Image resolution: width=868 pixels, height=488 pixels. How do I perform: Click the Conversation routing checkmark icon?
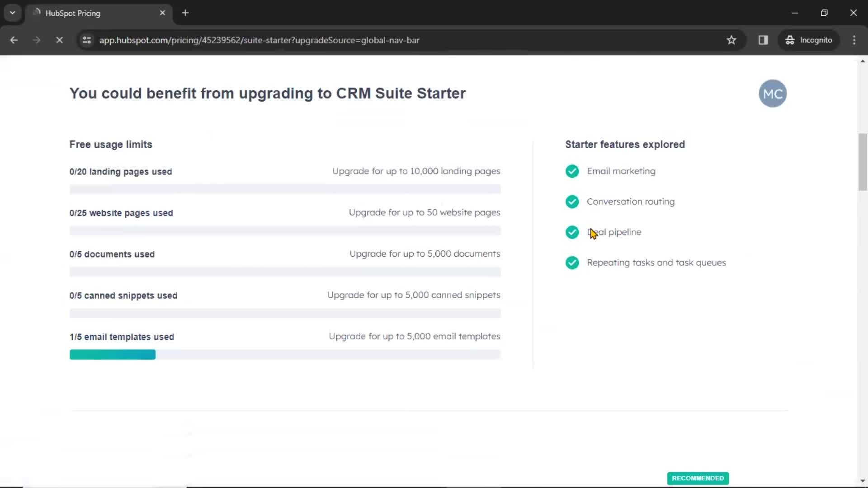(571, 202)
